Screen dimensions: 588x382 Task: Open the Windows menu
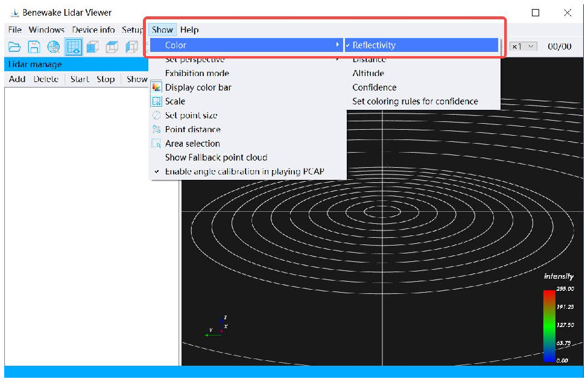click(x=46, y=30)
